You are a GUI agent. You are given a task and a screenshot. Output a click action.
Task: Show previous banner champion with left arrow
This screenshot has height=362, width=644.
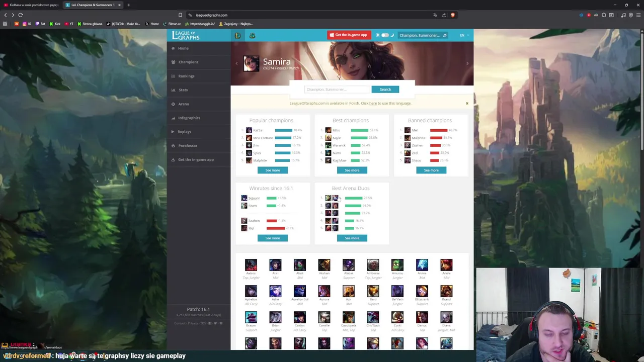coord(236,63)
